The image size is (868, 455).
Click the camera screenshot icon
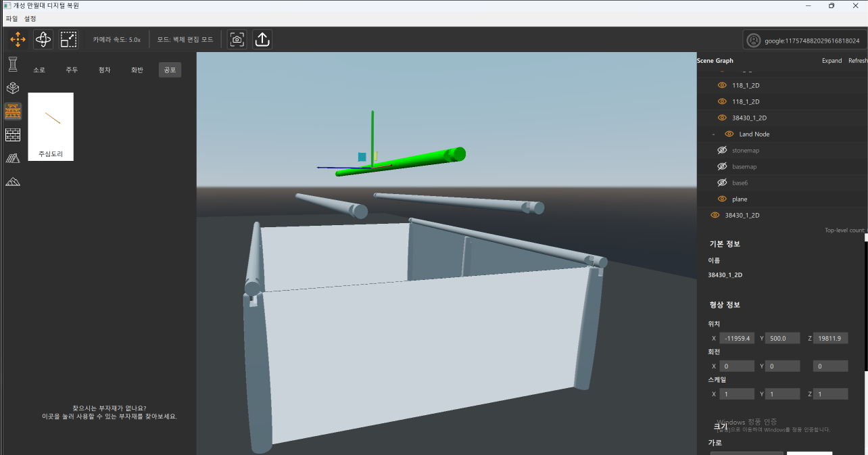(x=237, y=40)
